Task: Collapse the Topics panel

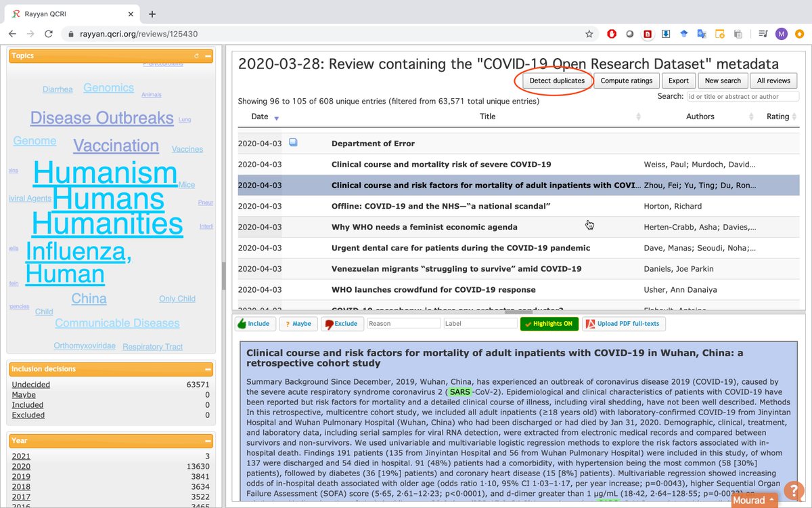Action: [208, 56]
